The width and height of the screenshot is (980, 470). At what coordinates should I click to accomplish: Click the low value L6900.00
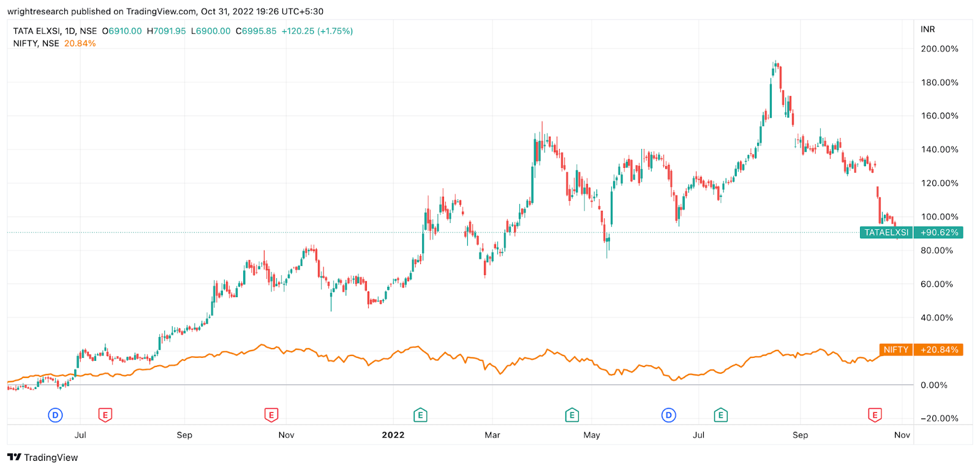[x=211, y=31]
